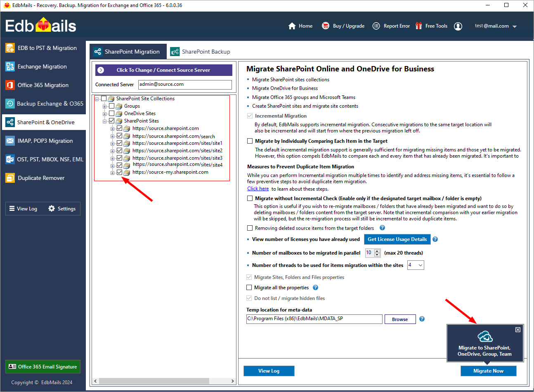Click View Log button at bottom of panel
534x392 pixels.
[x=269, y=371]
